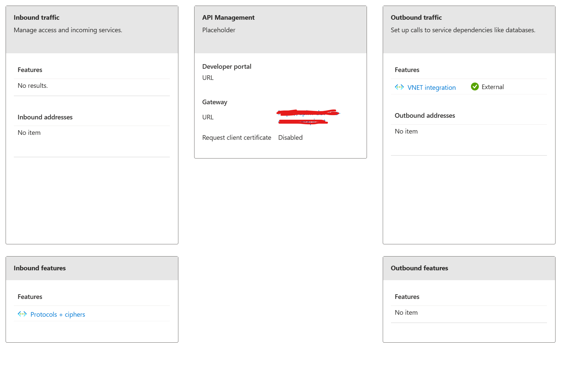Click the External status text
This screenshot has height=392, width=569.
493,87
